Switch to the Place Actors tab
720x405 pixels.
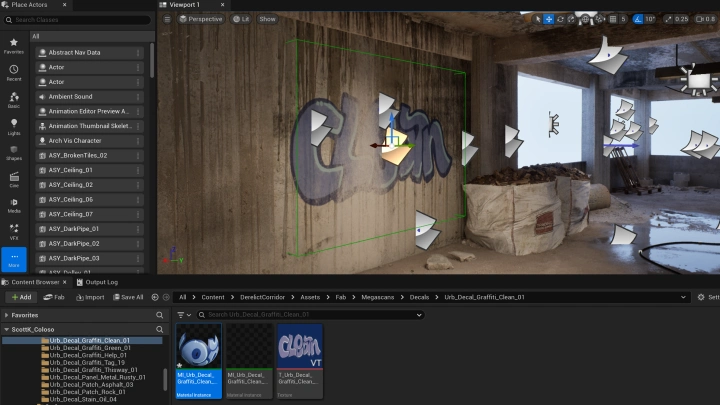[x=29, y=5]
